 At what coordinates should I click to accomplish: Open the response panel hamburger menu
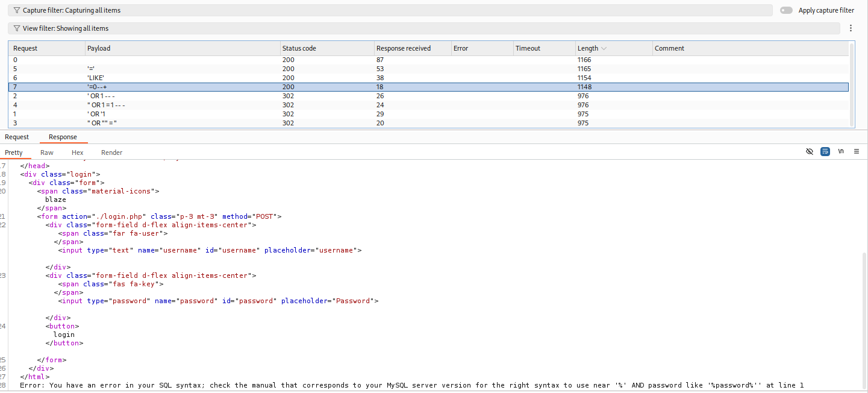[x=856, y=151]
